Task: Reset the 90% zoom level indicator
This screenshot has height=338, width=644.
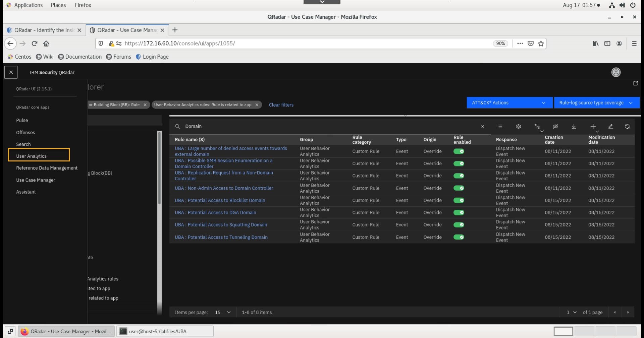Action: (500, 44)
